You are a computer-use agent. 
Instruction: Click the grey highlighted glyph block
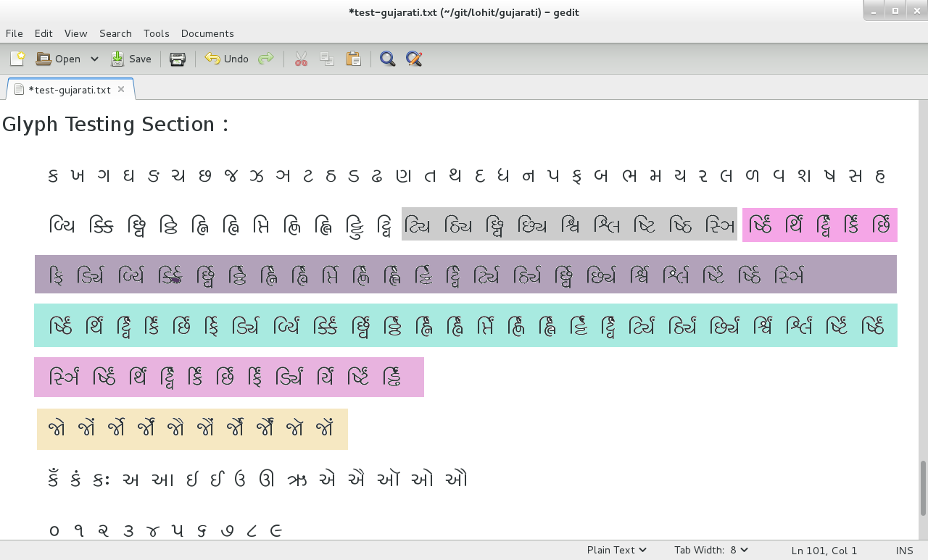click(x=569, y=224)
